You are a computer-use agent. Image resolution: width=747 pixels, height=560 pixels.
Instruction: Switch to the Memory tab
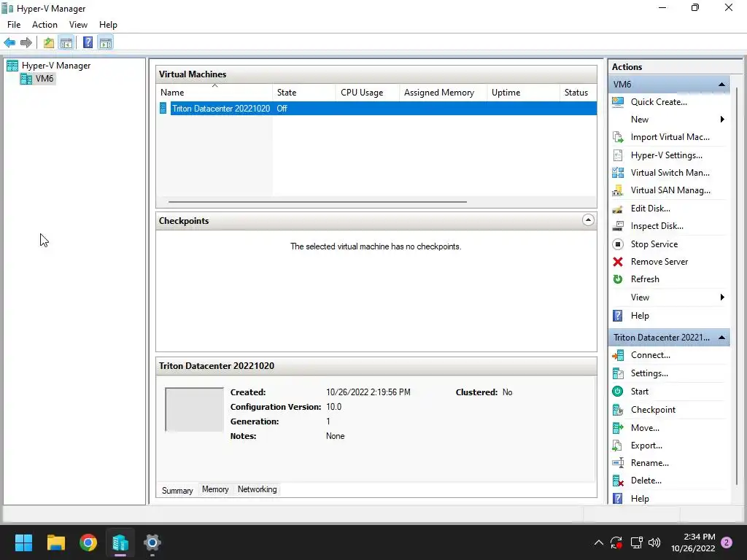(215, 489)
